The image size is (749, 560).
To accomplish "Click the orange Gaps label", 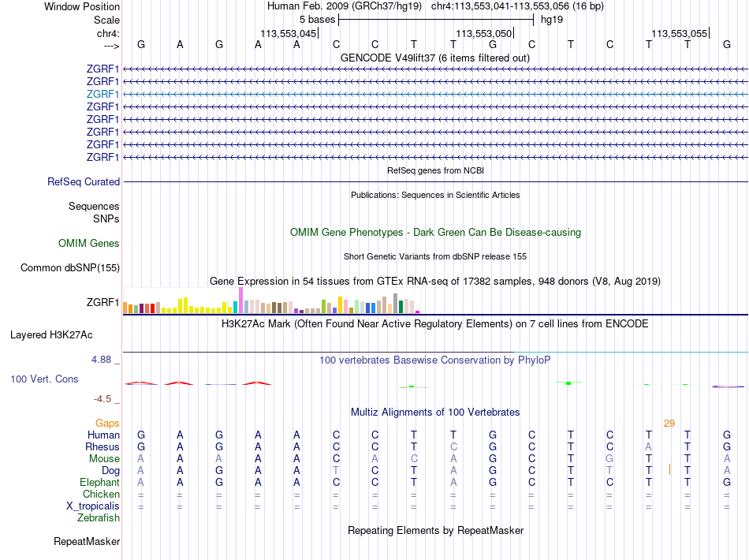I will coord(107,423).
